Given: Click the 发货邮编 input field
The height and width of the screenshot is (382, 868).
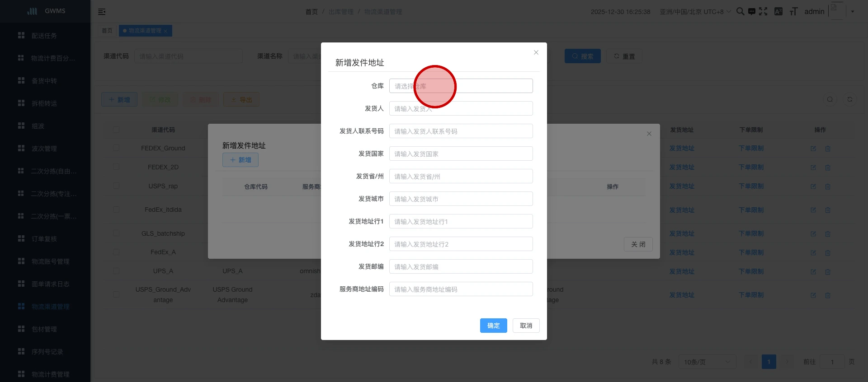Looking at the screenshot, I should [x=461, y=266].
